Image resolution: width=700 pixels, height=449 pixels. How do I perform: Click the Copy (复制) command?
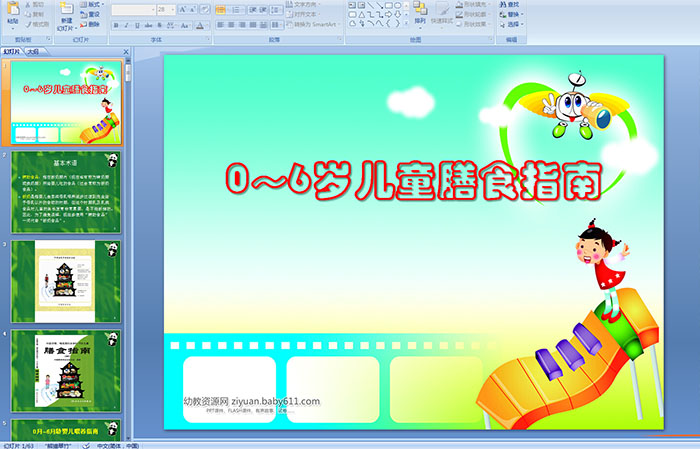35,14
